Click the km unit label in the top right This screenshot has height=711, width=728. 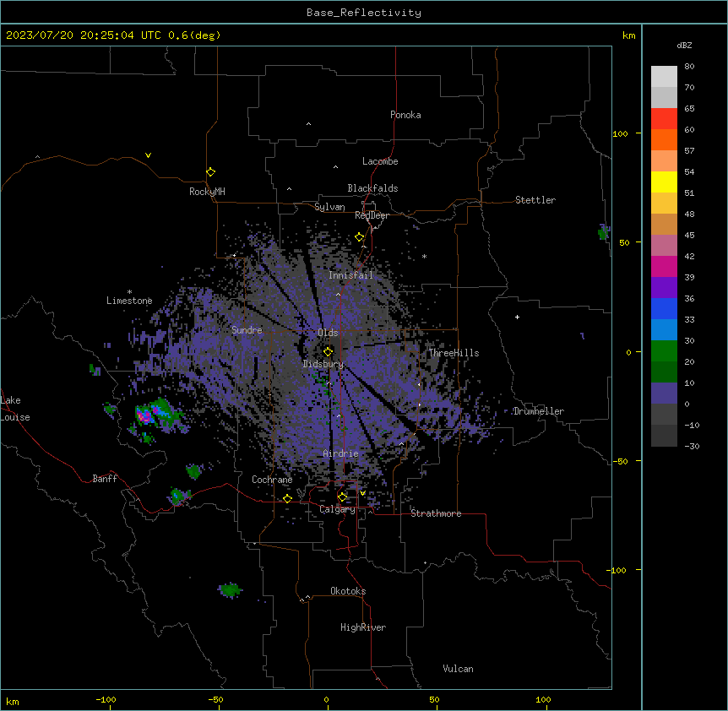628,35
